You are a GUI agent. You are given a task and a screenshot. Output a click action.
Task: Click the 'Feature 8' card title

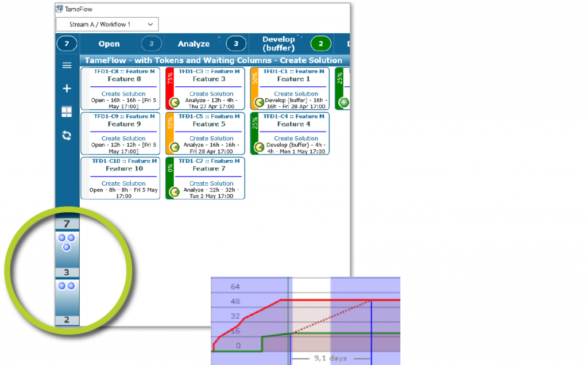coord(124,79)
